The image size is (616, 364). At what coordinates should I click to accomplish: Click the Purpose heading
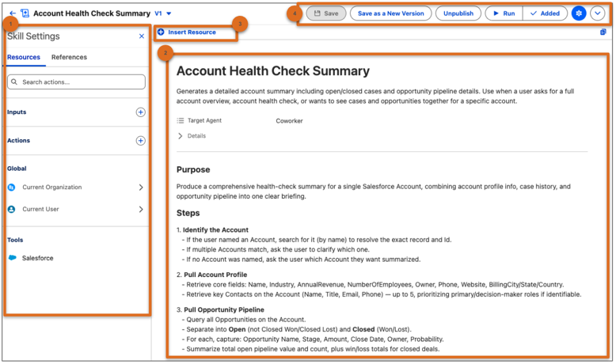pyautogui.click(x=193, y=169)
